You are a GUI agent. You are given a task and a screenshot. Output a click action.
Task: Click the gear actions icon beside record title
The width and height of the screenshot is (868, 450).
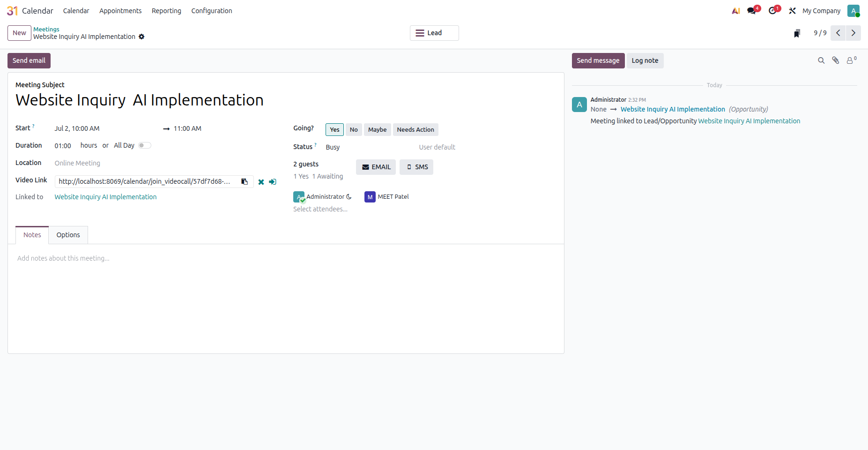point(141,37)
